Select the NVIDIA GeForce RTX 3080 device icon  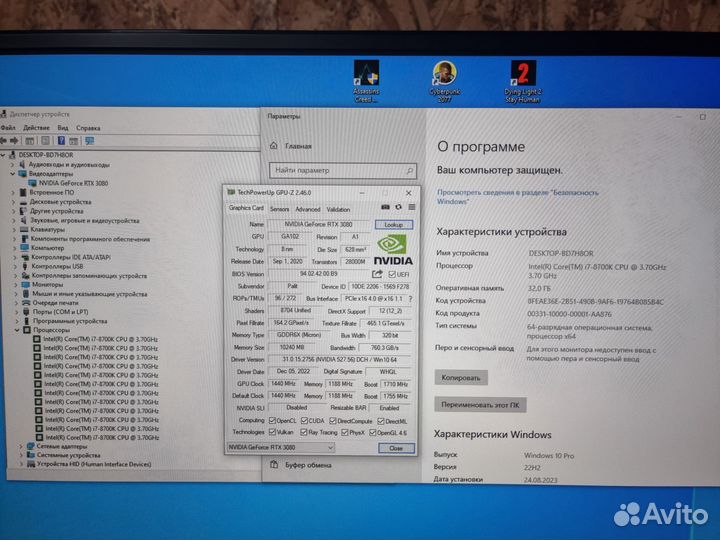coord(32,183)
